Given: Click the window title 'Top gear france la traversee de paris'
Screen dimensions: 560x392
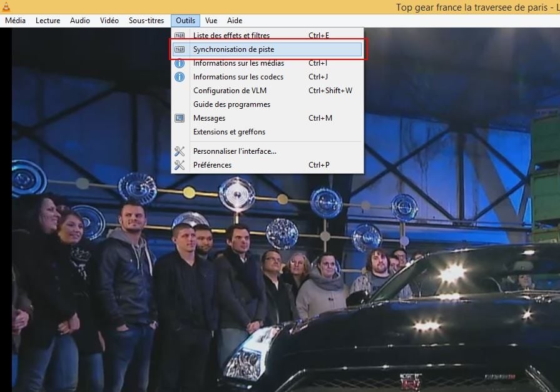Looking at the screenshot, I should pos(471,7).
